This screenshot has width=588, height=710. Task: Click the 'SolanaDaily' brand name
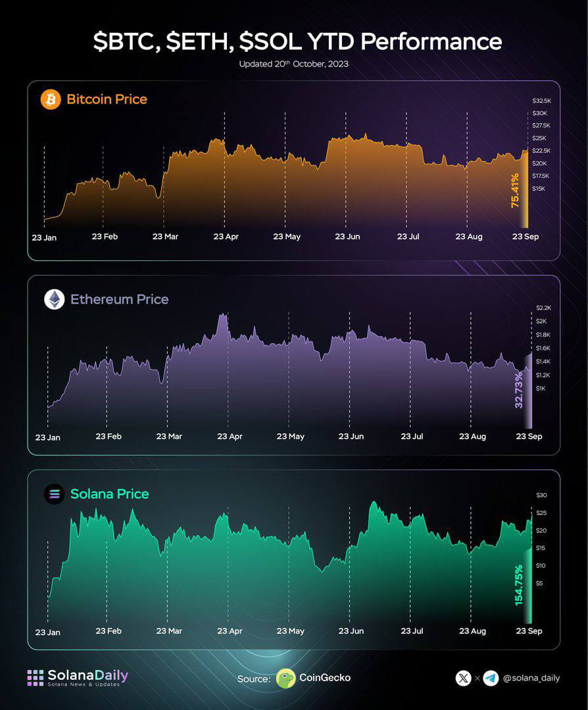point(88,675)
